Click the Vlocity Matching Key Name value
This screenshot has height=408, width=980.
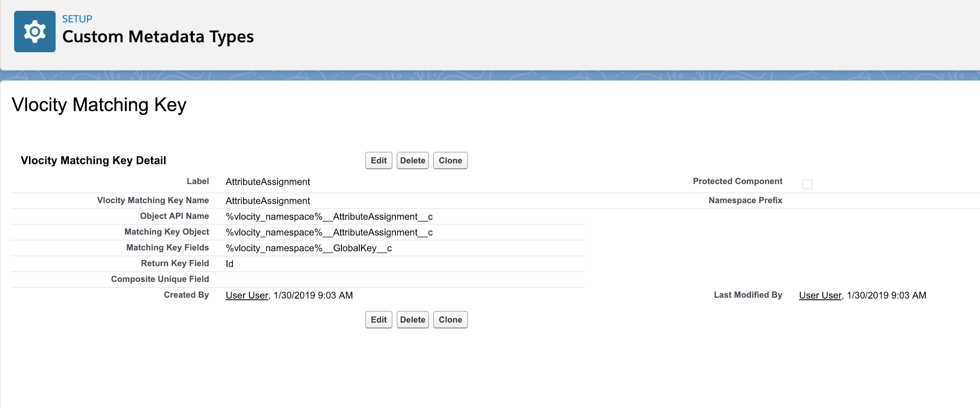coord(268,201)
